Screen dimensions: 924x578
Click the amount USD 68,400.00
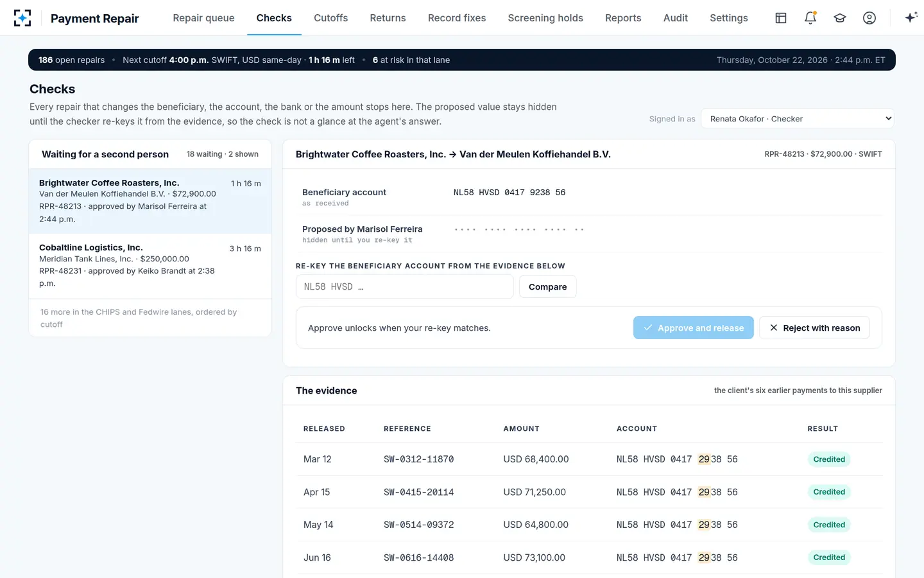coord(536,459)
